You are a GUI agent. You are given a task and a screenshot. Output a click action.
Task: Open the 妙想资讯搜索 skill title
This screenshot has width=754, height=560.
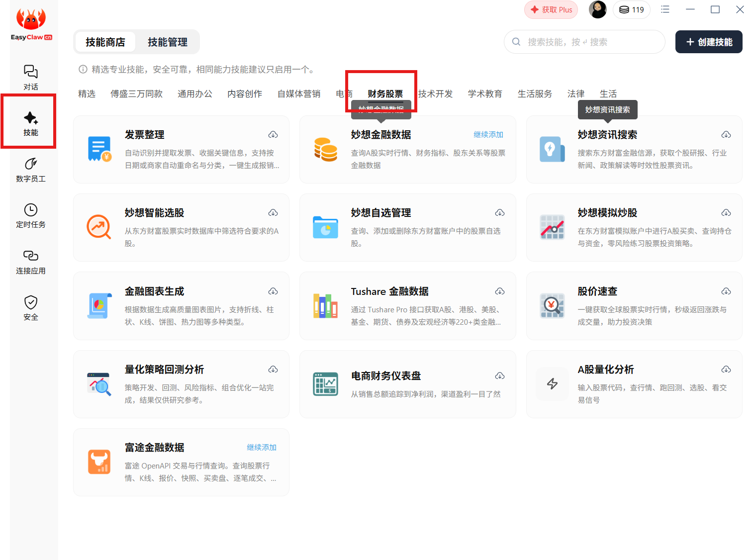click(607, 135)
